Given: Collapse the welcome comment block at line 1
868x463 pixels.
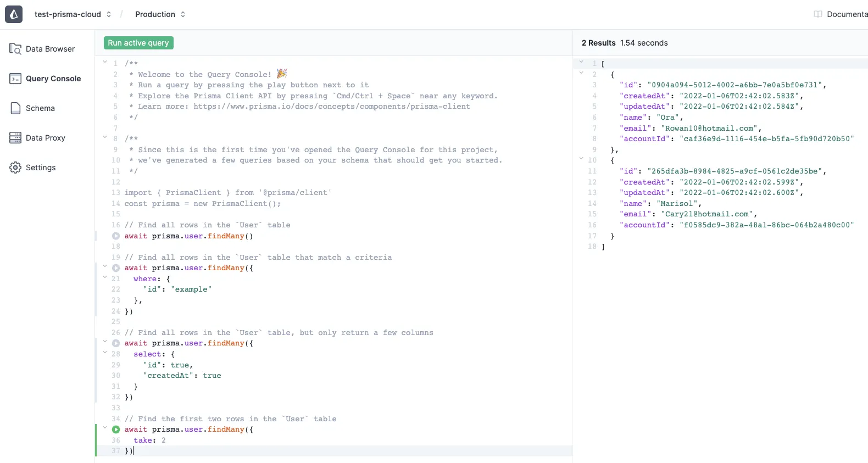Looking at the screenshot, I should pyautogui.click(x=105, y=62).
